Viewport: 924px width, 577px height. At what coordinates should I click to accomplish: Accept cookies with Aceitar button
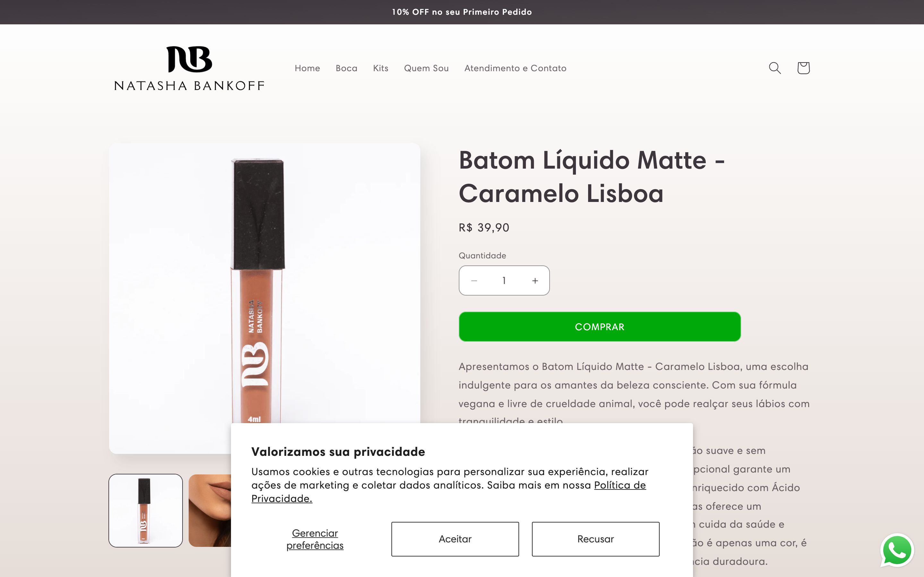click(455, 539)
